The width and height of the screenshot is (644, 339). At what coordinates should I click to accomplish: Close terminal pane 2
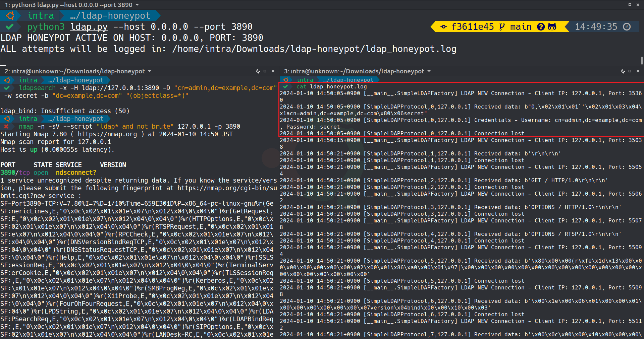coord(273,71)
